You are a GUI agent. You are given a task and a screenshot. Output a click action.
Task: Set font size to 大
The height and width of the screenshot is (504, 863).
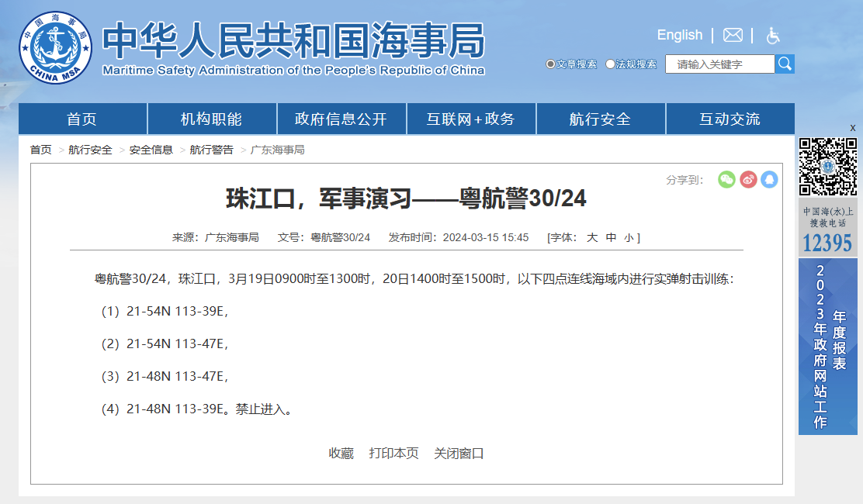point(592,237)
